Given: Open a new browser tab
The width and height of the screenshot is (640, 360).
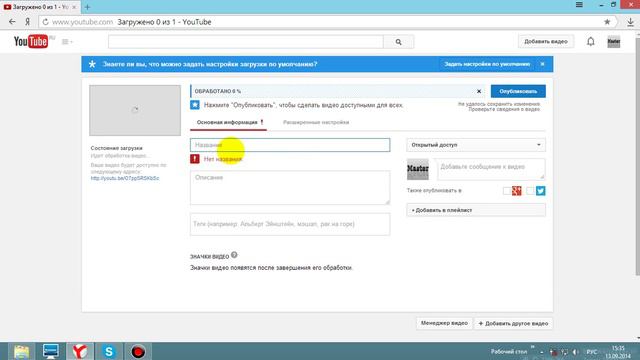Looking at the screenshot, I should click(x=87, y=7).
